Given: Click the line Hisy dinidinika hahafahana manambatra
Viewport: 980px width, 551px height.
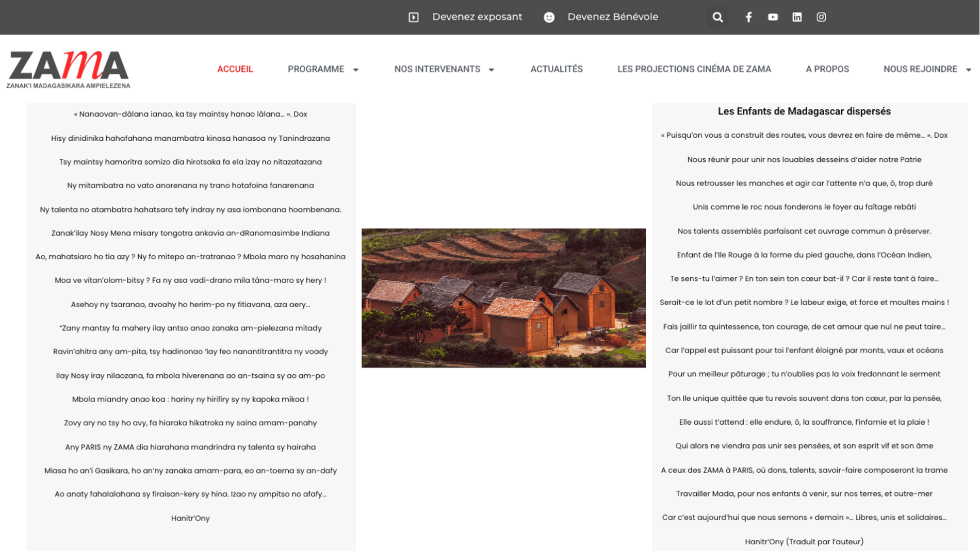Looking at the screenshot, I should 190,138.
